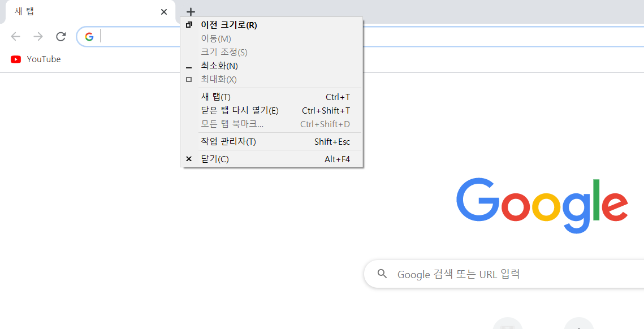The image size is (644, 329).
Task: Choose 최소화(N) from the context menu
Action: 271,66
